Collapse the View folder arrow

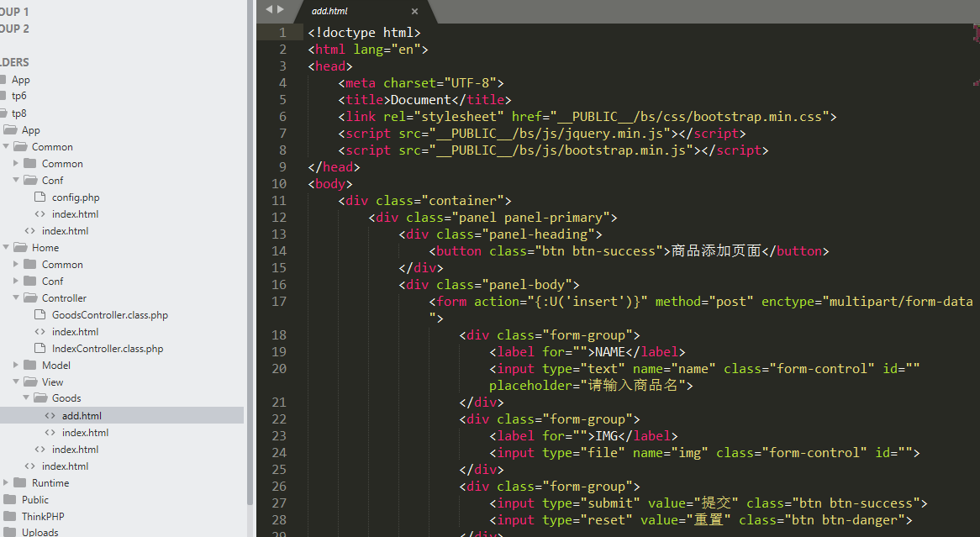point(16,382)
